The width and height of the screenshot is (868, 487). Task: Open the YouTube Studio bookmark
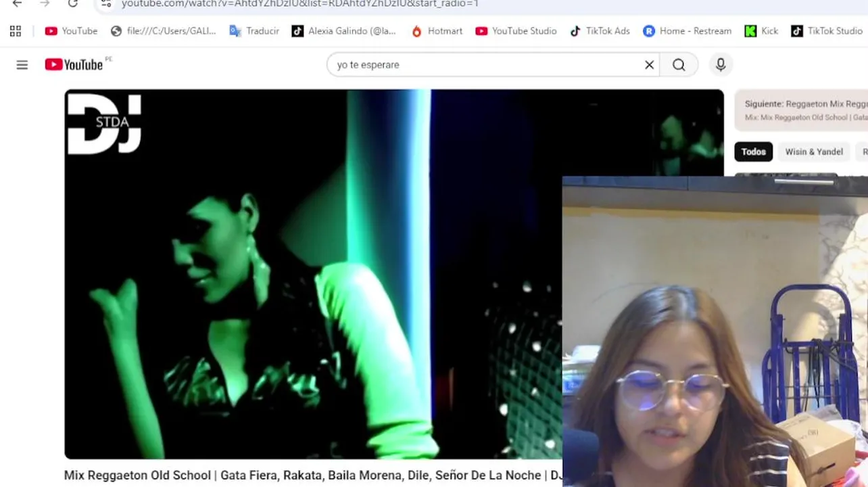click(516, 31)
